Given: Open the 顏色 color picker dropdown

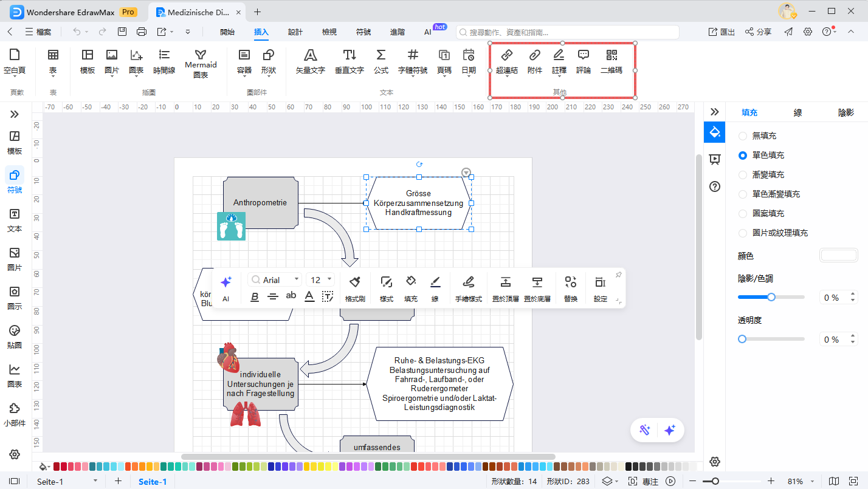Looking at the screenshot, I should [838, 256].
